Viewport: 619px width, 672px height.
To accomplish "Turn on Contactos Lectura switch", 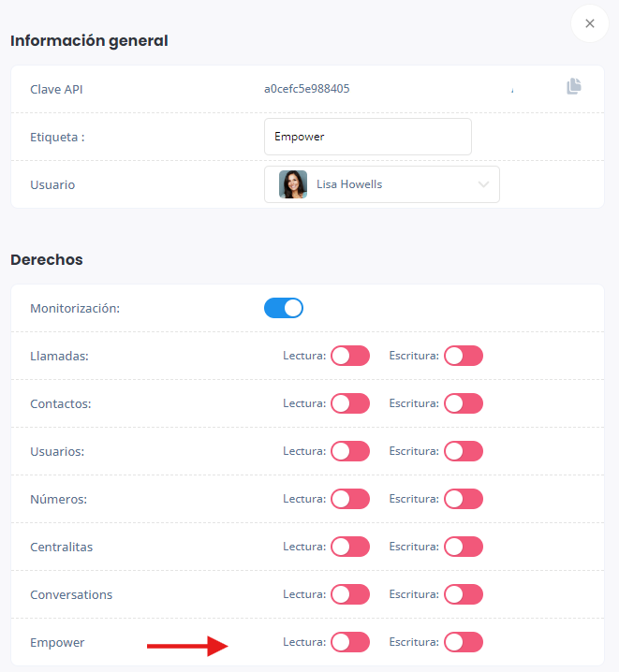I will coord(350,403).
